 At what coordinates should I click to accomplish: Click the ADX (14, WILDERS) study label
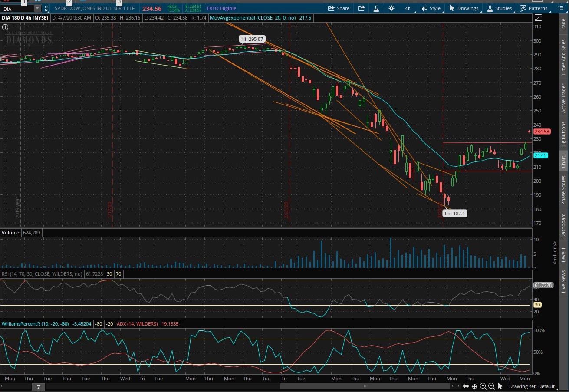pyautogui.click(x=138, y=324)
